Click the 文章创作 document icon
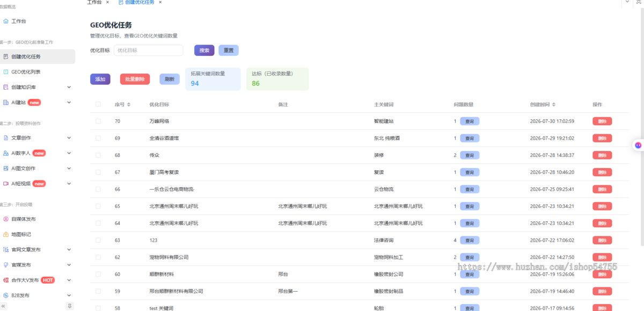Viewport: 644px width, 311px height. tap(5, 138)
